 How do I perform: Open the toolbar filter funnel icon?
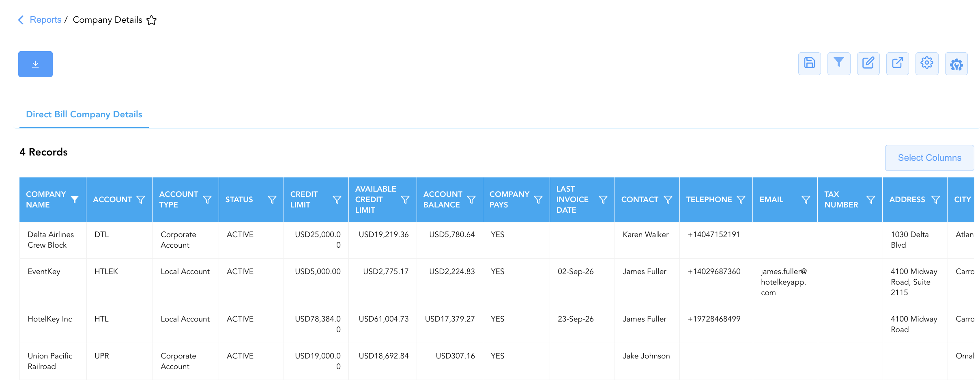[x=839, y=63]
